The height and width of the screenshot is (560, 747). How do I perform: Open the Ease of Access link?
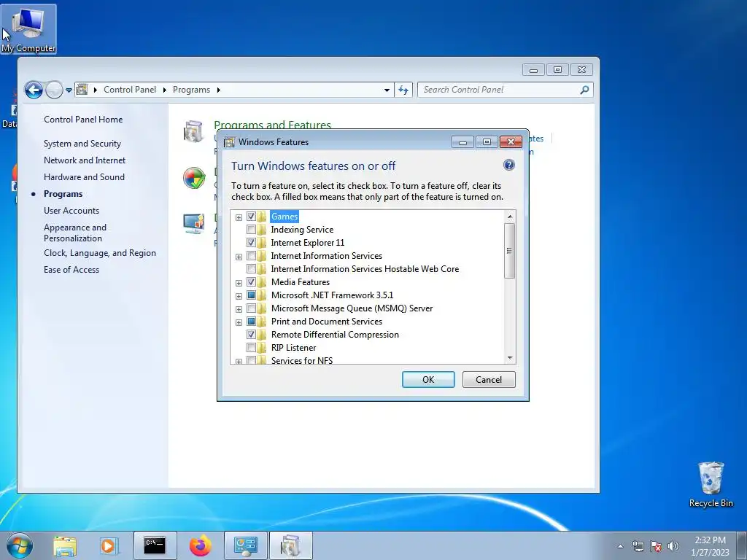(71, 270)
